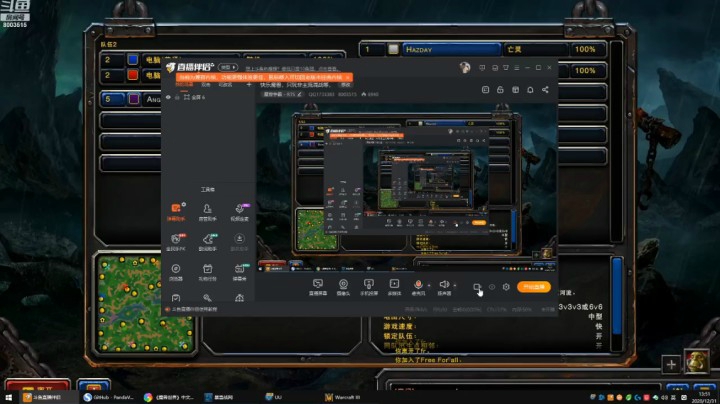
Task: Select the active first scene tab
Action: (x=185, y=84)
